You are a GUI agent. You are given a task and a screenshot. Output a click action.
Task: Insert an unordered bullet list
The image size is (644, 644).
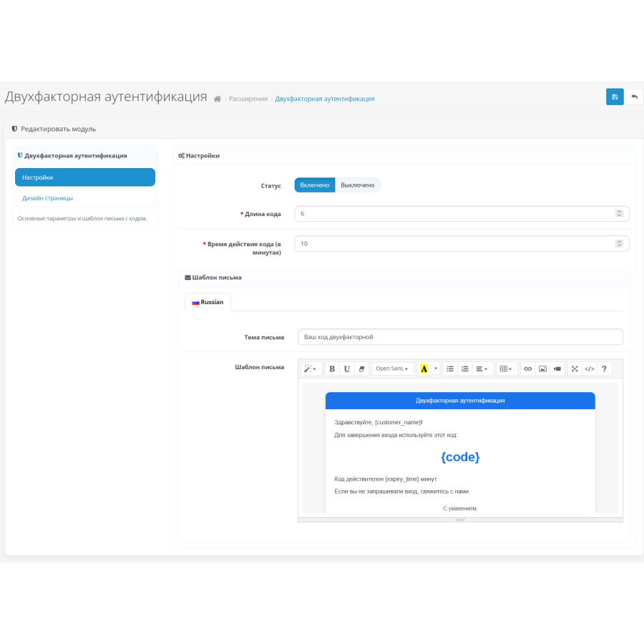(x=450, y=369)
